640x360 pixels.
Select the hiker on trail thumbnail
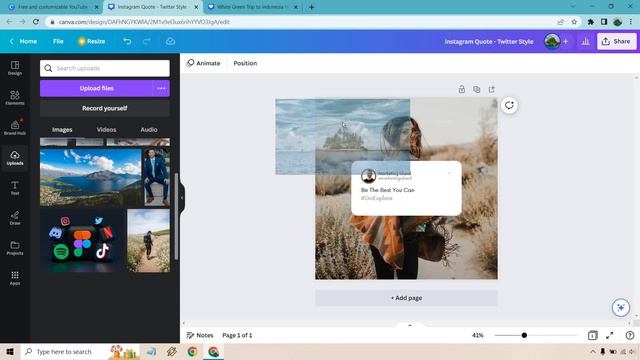click(149, 241)
